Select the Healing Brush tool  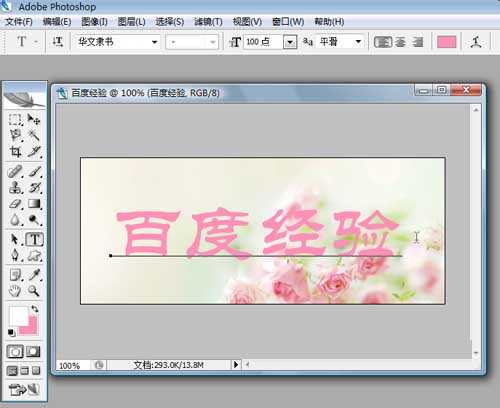click(15, 171)
